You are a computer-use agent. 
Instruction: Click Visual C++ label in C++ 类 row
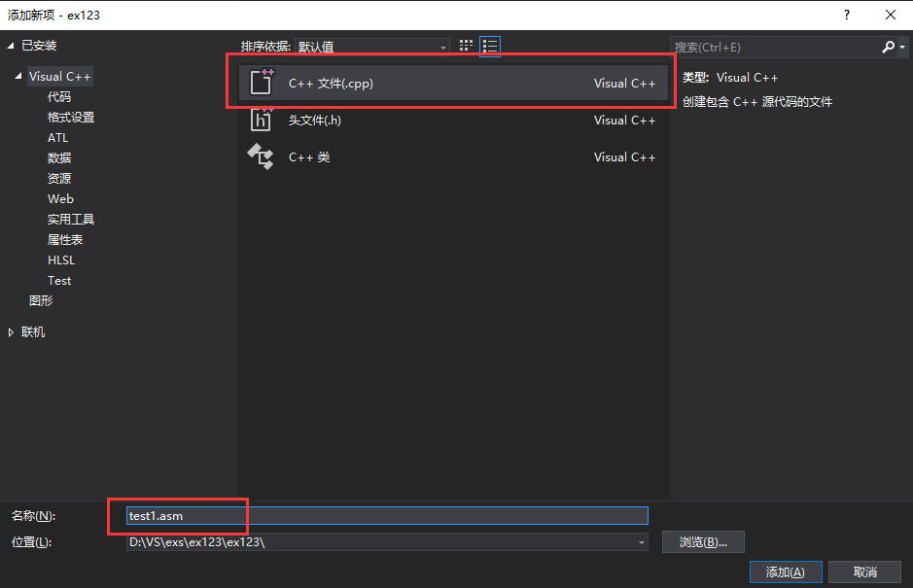tap(624, 157)
